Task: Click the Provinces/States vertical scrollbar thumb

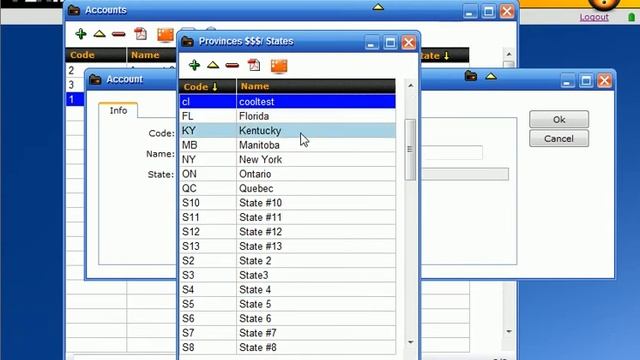Action: 410,149
